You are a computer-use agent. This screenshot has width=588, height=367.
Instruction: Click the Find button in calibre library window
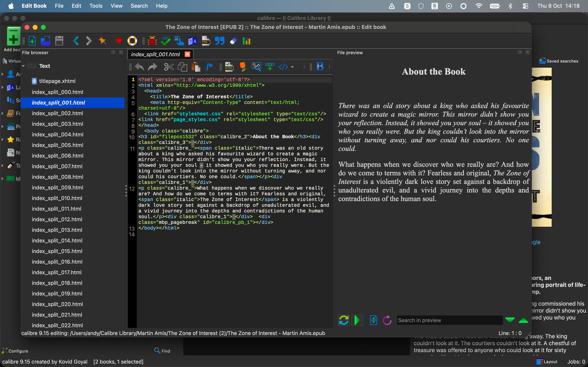coord(162,351)
